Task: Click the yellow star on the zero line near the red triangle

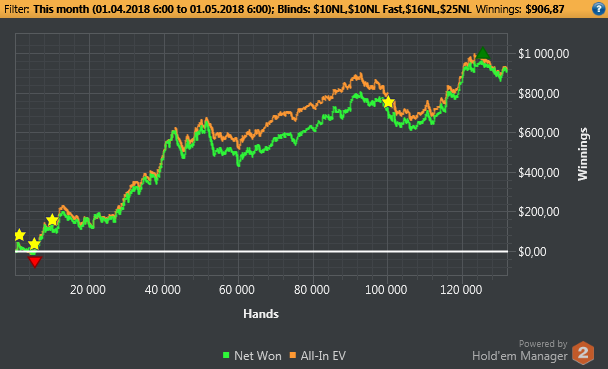Action: coord(34,244)
